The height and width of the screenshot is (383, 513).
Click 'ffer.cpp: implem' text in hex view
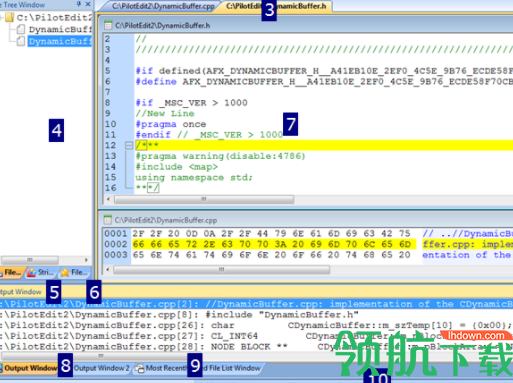tap(467, 244)
